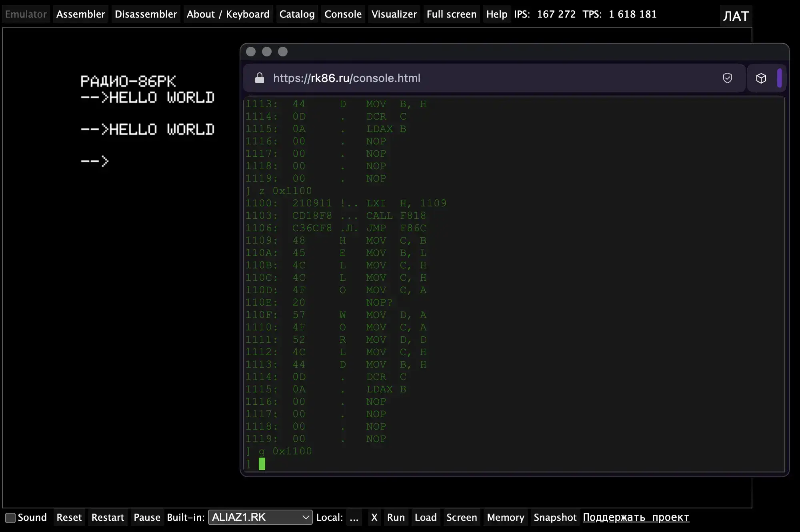Switch emulator to Full screen
Viewport: 800px width, 532px height.
(452, 14)
